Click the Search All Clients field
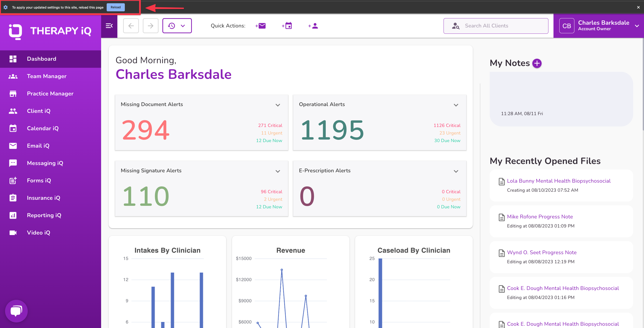 (496, 26)
